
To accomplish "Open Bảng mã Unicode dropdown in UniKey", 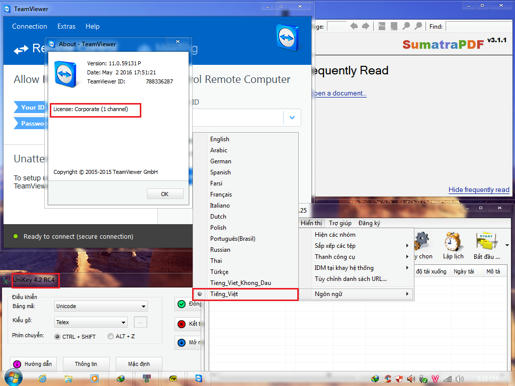I will (101, 306).
